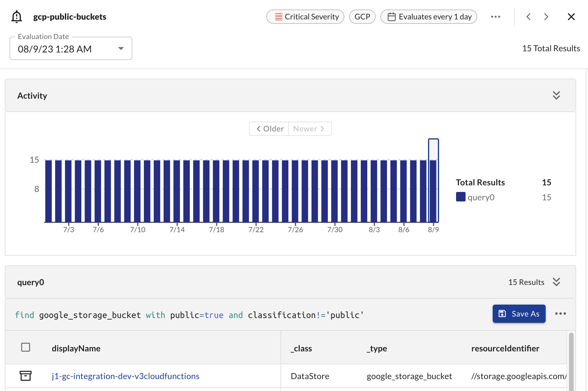The width and height of the screenshot is (588, 391).
Task: Click Evaluates every 1 day badge
Action: pyautogui.click(x=429, y=17)
